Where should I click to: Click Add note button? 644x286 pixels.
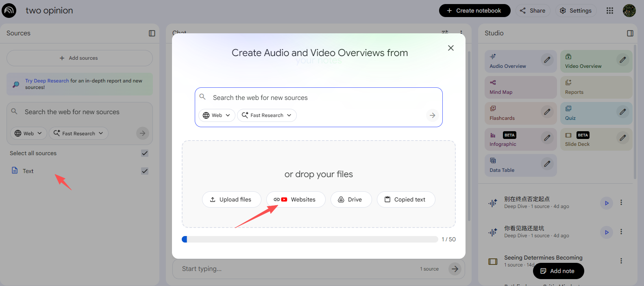[x=559, y=271]
